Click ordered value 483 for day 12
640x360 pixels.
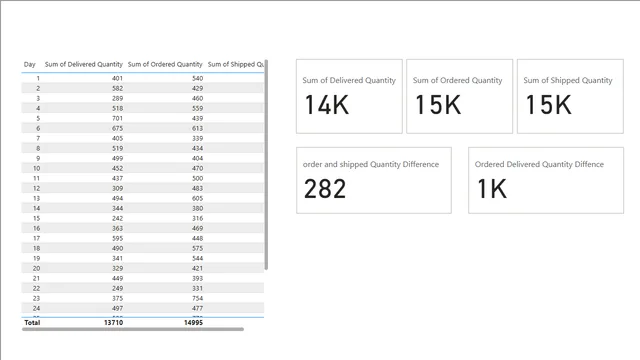click(x=198, y=188)
